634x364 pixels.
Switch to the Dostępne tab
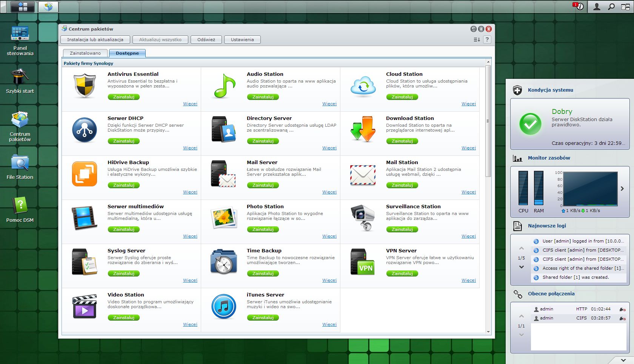coord(127,53)
